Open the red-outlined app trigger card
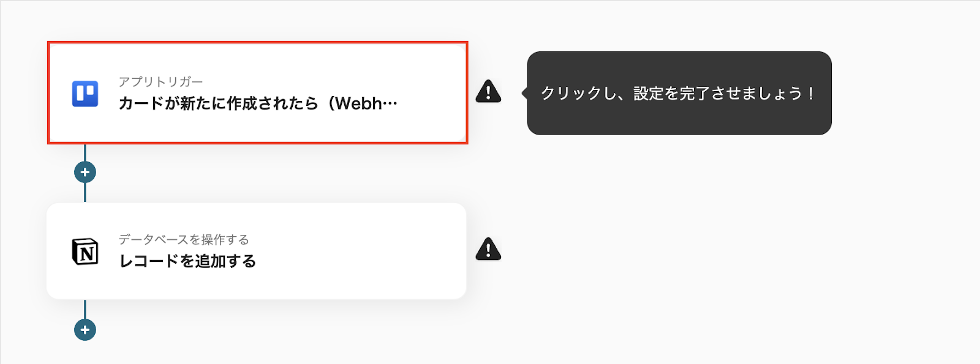Screen dimensions: 980x364 point(258,93)
